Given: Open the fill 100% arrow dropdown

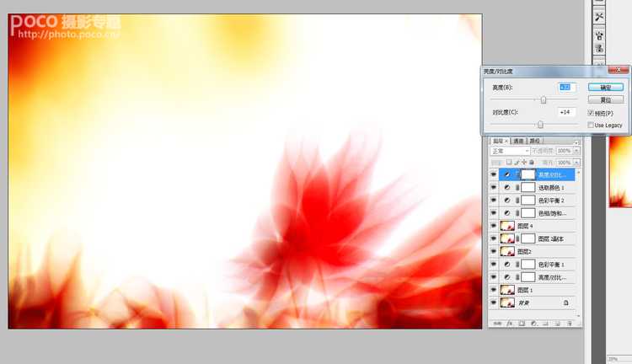Looking at the screenshot, I should 576,163.
